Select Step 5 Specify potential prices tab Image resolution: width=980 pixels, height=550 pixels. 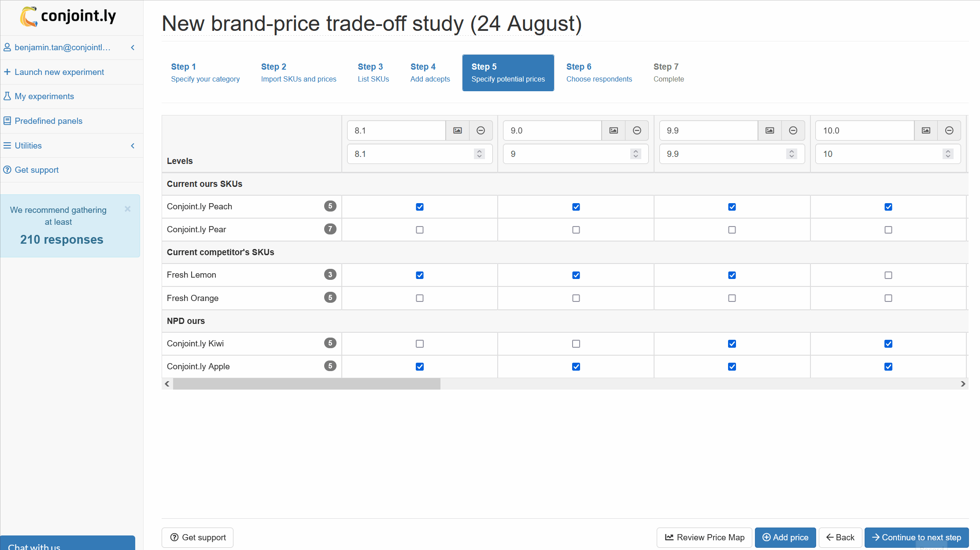[x=508, y=73]
